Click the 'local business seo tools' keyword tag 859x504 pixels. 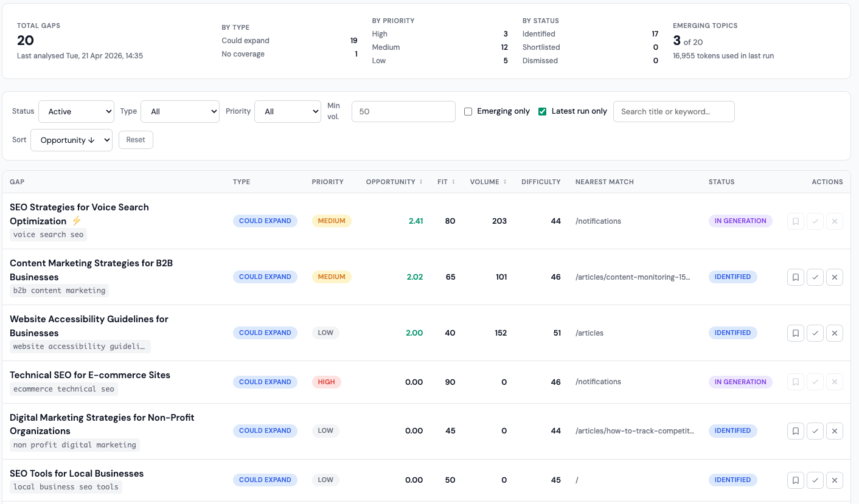pos(66,487)
